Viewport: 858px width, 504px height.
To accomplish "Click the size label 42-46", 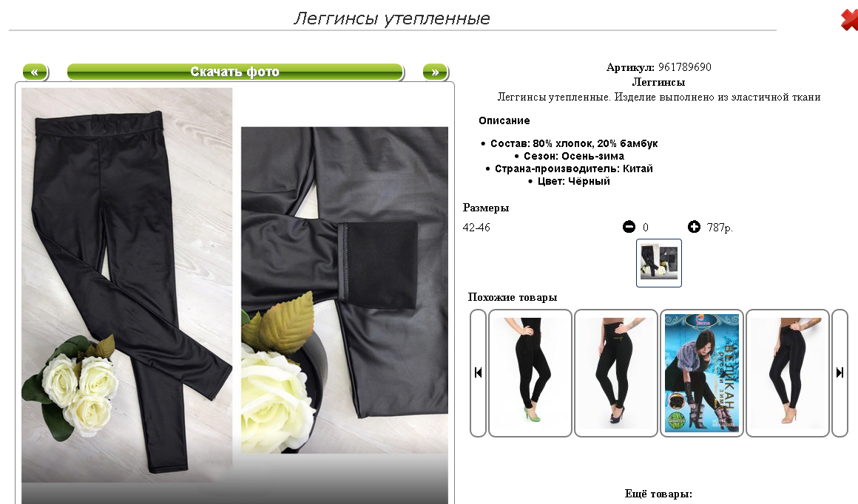I will [476, 228].
